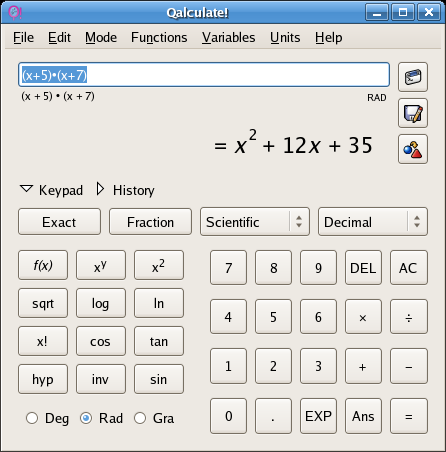Viewport: 446px width, 452px height.
Task: Click digit 8 on the keypad
Action: click(273, 268)
